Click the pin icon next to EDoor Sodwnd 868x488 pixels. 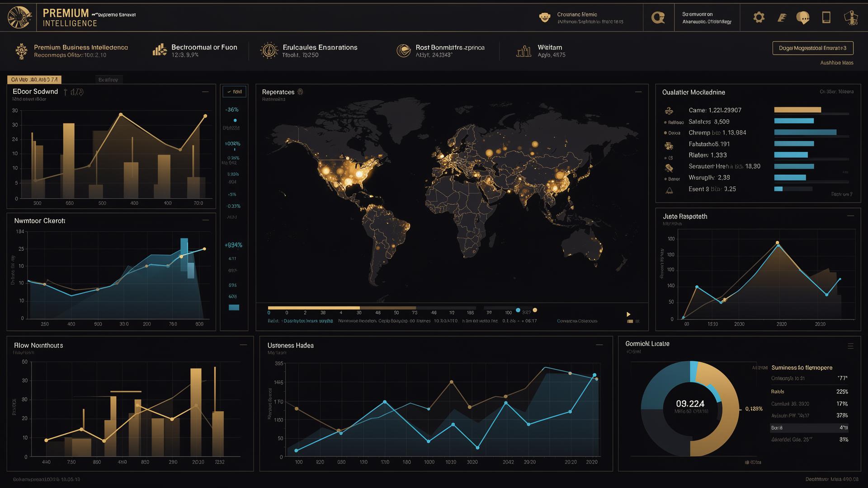point(66,92)
